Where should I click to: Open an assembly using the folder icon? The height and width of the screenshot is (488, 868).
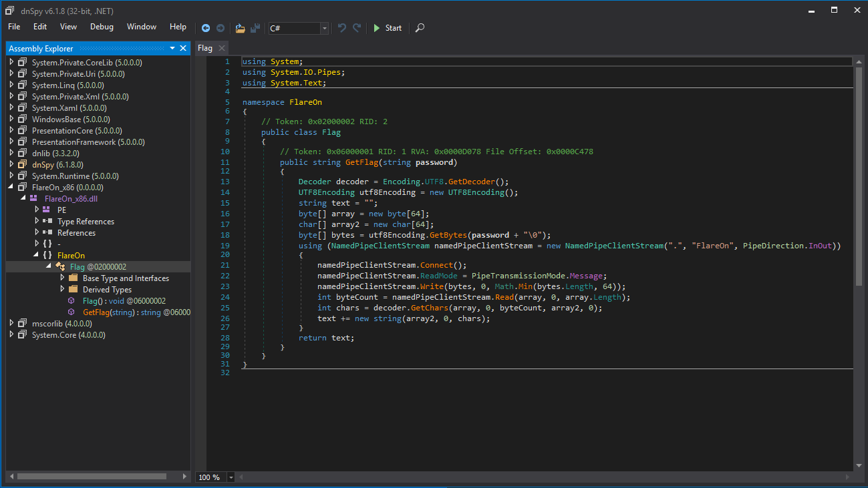[x=241, y=28]
